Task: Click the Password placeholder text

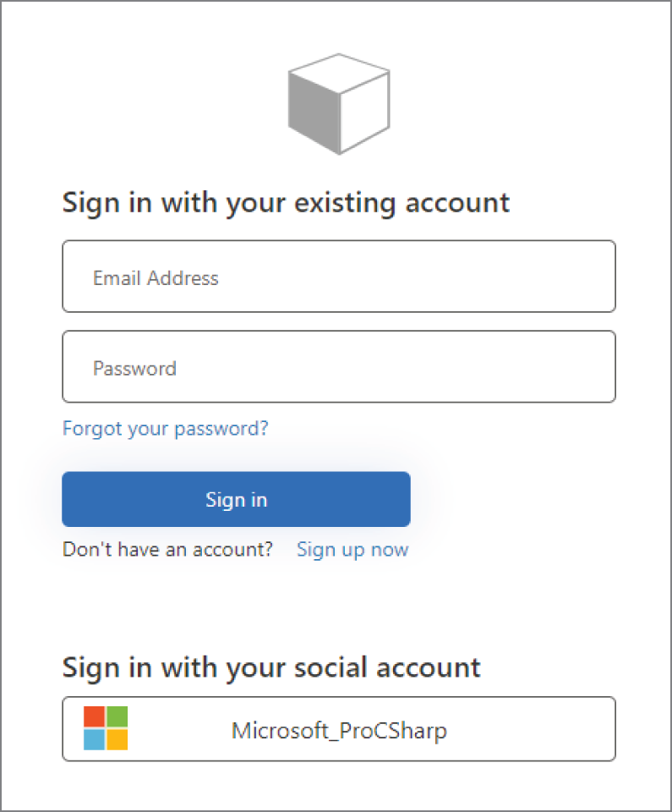Action: coord(133,368)
